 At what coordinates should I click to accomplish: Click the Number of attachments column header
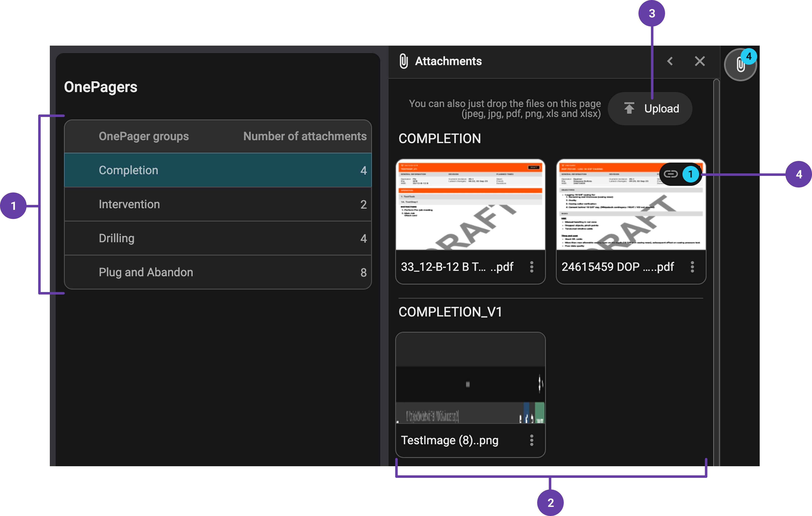click(x=304, y=136)
